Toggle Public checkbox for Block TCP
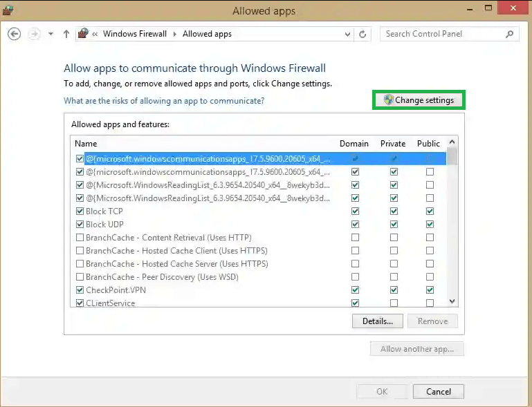532x407 pixels. click(x=430, y=211)
